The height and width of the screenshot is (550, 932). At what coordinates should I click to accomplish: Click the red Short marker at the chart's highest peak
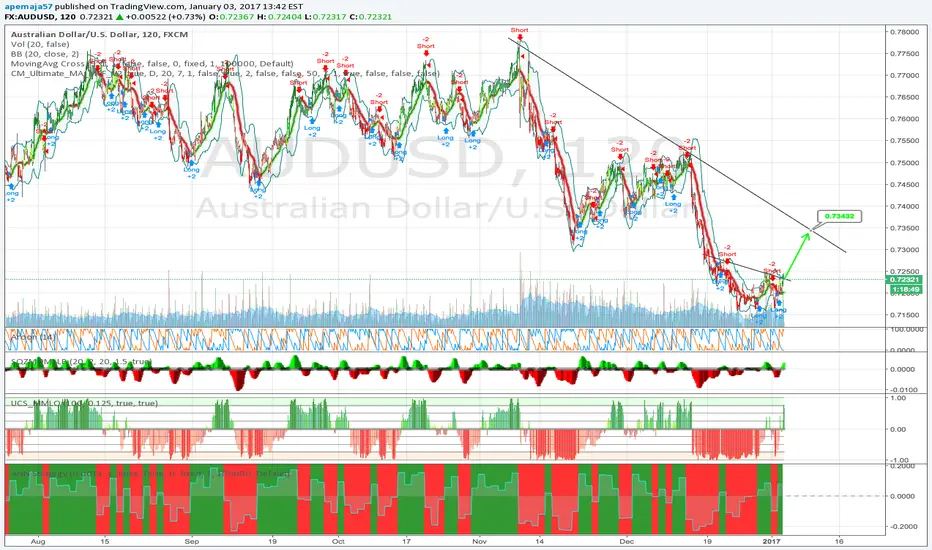pos(519,33)
